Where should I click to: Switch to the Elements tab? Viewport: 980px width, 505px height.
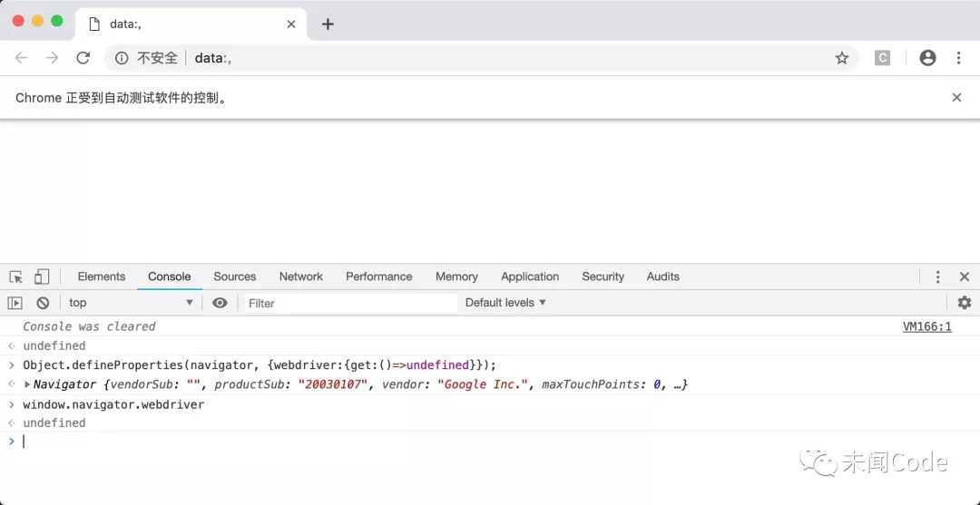pyautogui.click(x=102, y=277)
